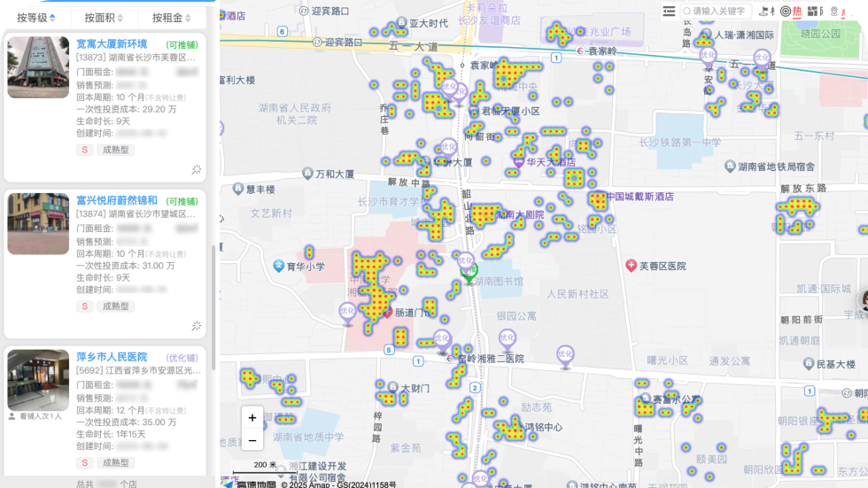Click 成熟型 tag on 富兴悦府蔚然锦和 card
Screen dimensions: 868x488
coord(116,306)
